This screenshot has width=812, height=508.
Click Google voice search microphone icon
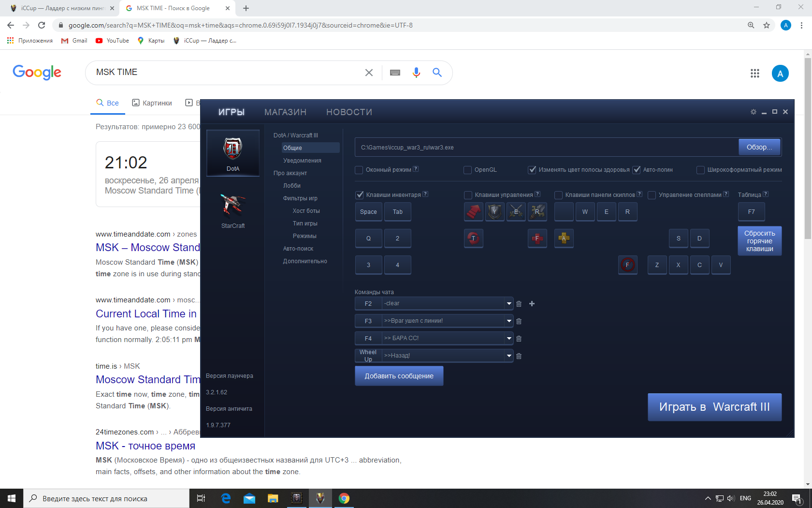tap(416, 73)
